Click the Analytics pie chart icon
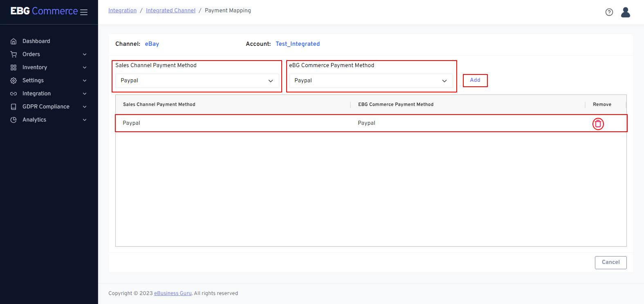The height and width of the screenshot is (304, 644). click(13, 120)
